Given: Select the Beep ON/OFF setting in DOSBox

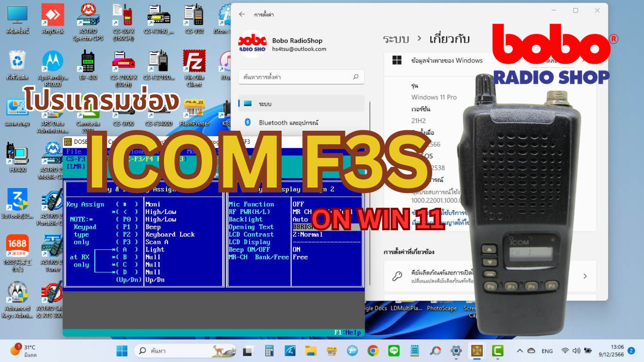Looking at the screenshot, I should click(249, 249).
